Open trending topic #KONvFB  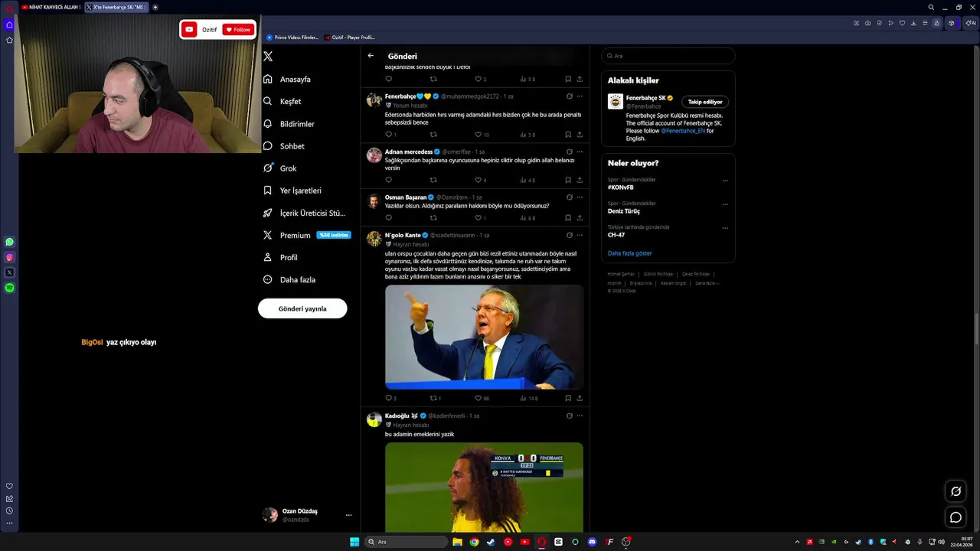coord(621,187)
